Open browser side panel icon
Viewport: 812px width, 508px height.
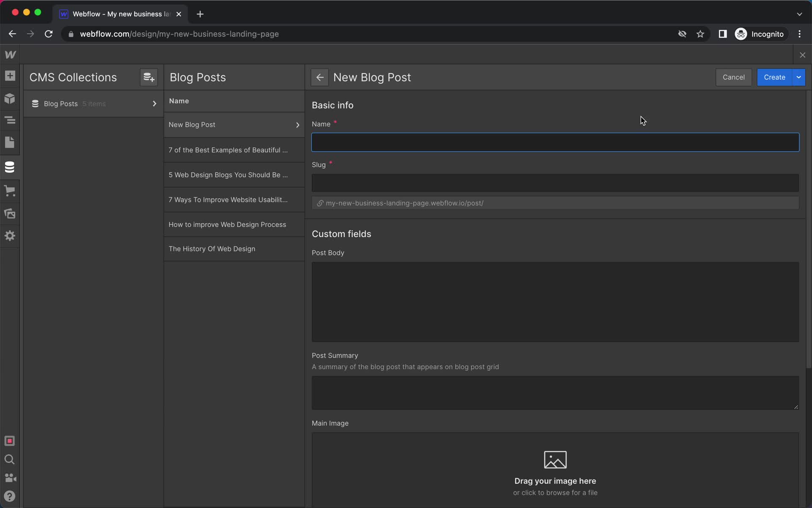point(723,34)
